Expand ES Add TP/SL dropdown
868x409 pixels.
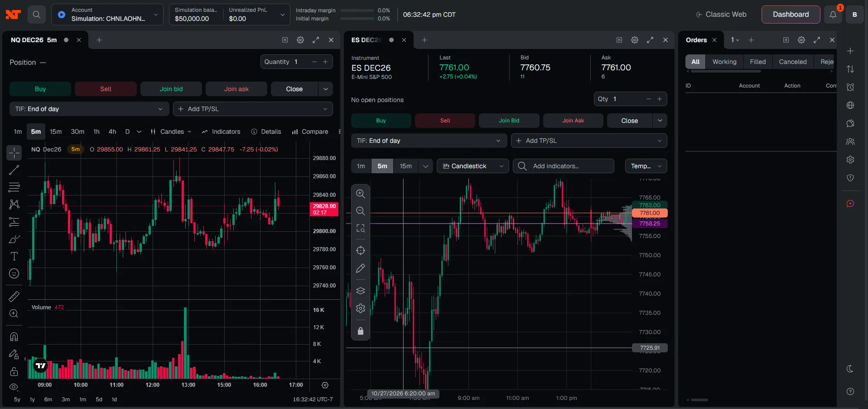click(589, 141)
